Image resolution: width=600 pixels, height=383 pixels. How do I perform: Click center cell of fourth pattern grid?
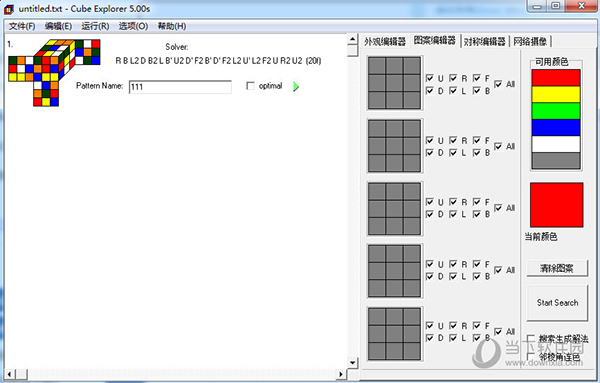[x=395, y=271]
